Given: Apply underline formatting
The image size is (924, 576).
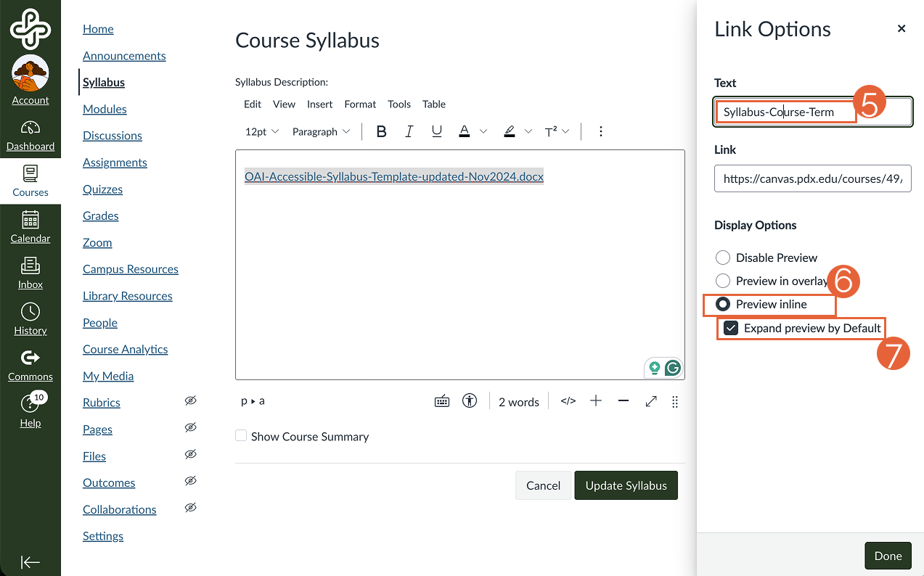Looking at the screenshot, I should point(436,131).
